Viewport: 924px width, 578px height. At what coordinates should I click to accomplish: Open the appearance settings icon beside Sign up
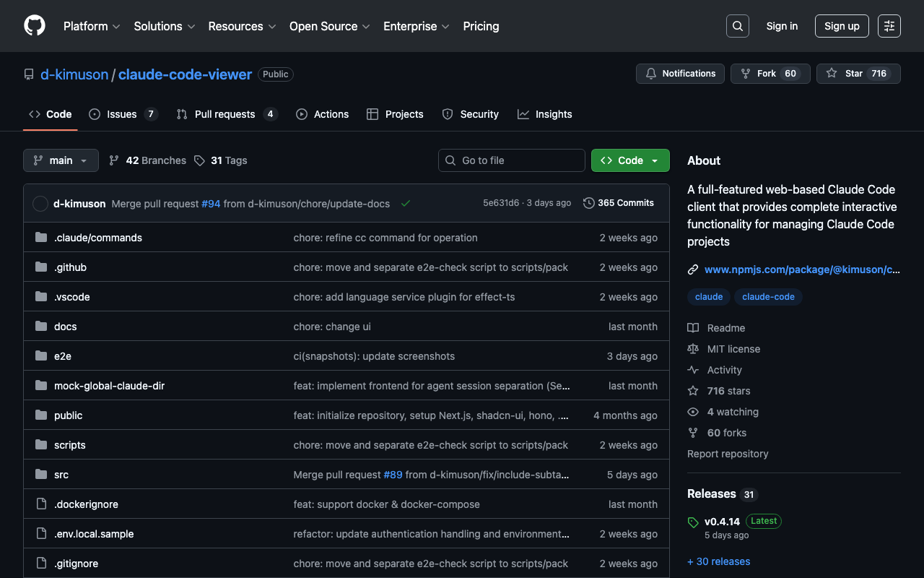click(889, 26)
